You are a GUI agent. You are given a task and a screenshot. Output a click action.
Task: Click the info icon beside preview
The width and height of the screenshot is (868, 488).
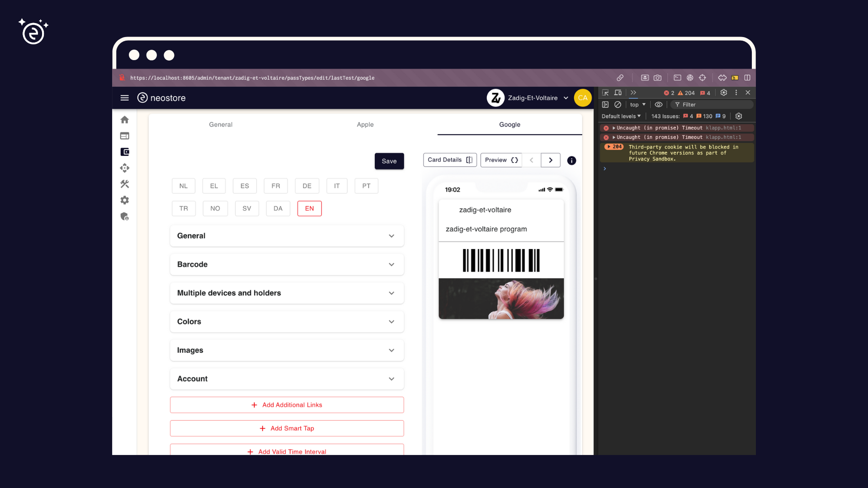click(x=571, y=160)
